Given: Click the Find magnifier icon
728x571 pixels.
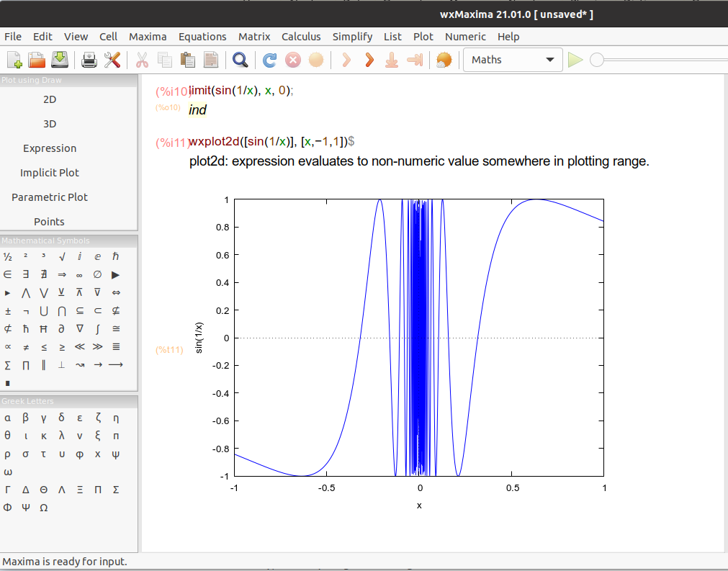Looking at the screenshot, I should (x=240, y=60).
